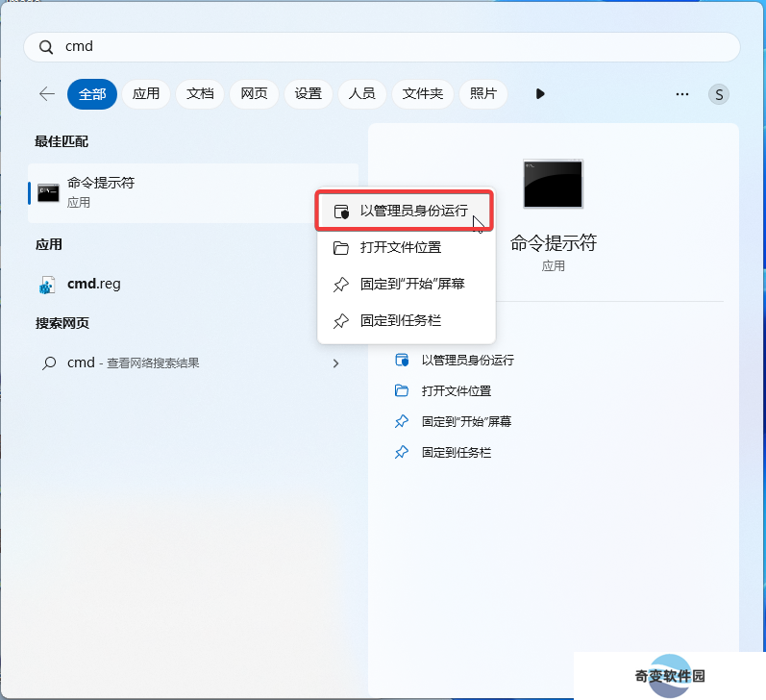Click 固定到"开始"屏幕 in right details panel
Image resolution: width=766 pixels, height=700 pixels.
click(x=453, y=421)
